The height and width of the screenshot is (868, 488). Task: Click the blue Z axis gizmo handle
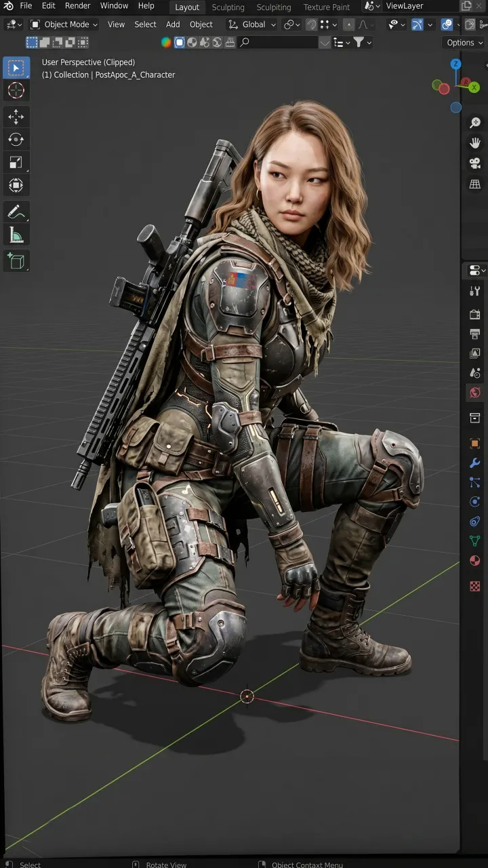coord(456,64)
